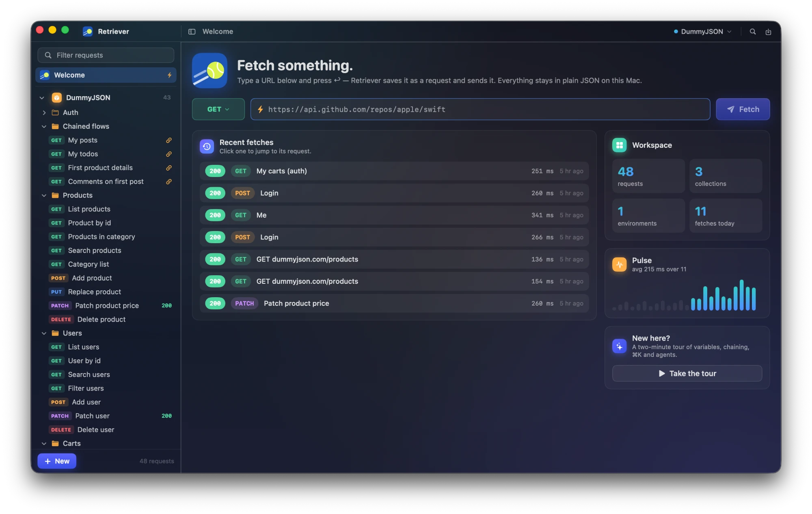This screenshot has height=514, width=812.
Task: Open the Delete user request
Action: 106,430
